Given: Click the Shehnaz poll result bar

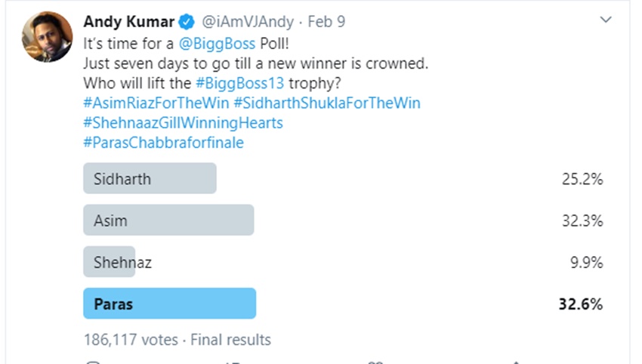Looking at the screenshot, I should click(110, 262).
